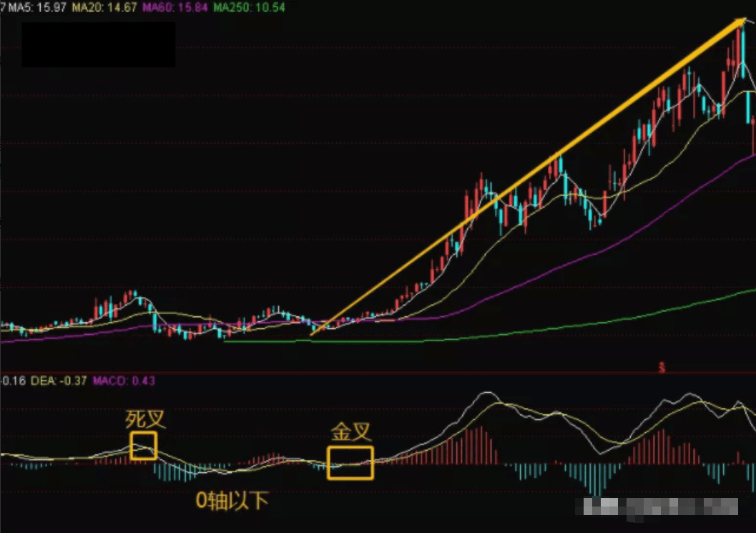Click the 死叉 yellow highlight box
The image size is (756, 533).
point(143,445)
